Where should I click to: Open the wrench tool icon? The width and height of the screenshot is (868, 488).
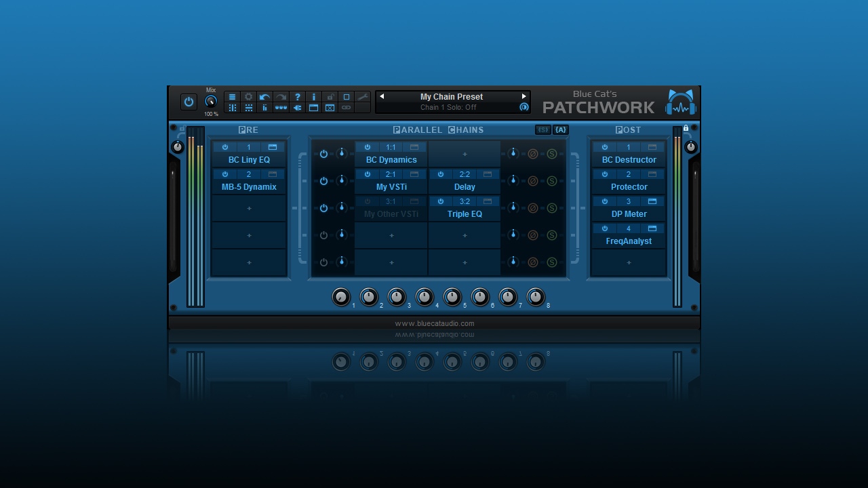(363, 97)
